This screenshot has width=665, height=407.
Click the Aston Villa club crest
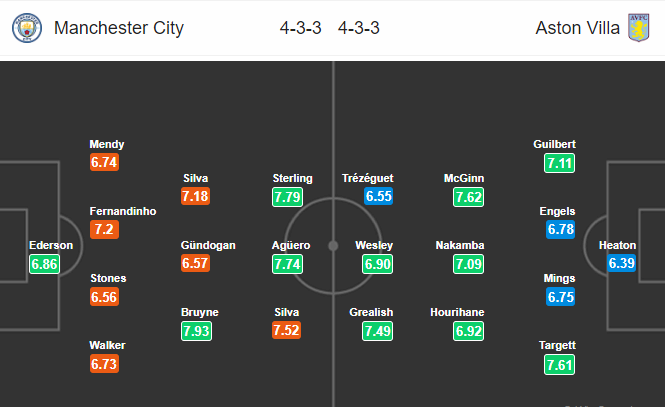coord(638,28)
